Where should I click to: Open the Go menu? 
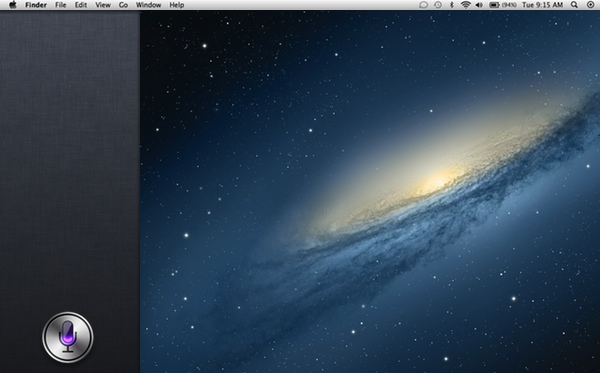pos(123,5)
